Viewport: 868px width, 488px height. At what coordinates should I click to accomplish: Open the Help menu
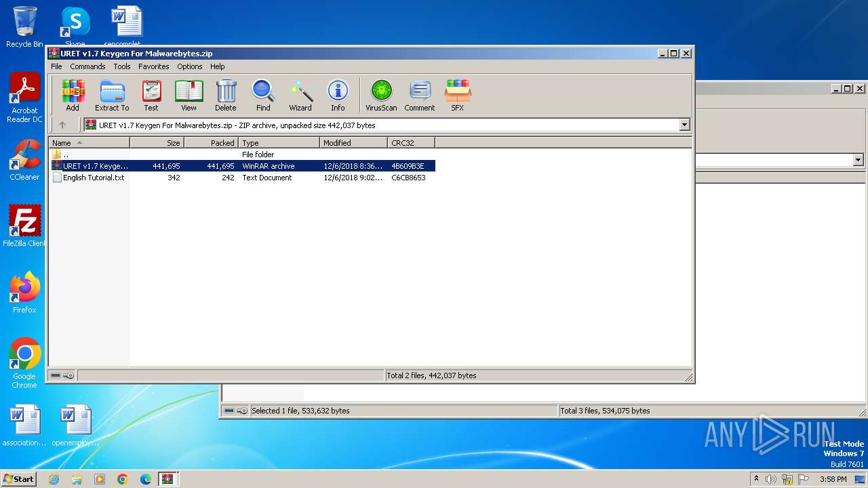(217, 66)
